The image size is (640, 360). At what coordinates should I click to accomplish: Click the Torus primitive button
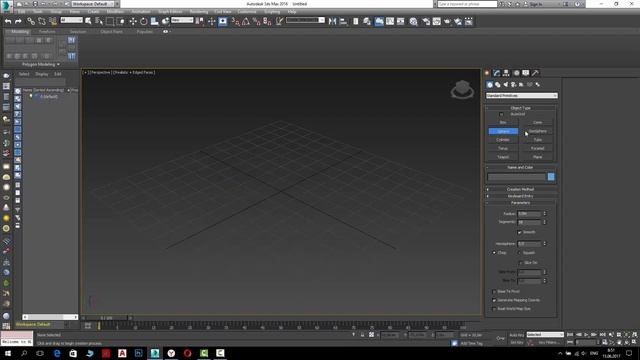pyautogui.click(x=503, y=149)
